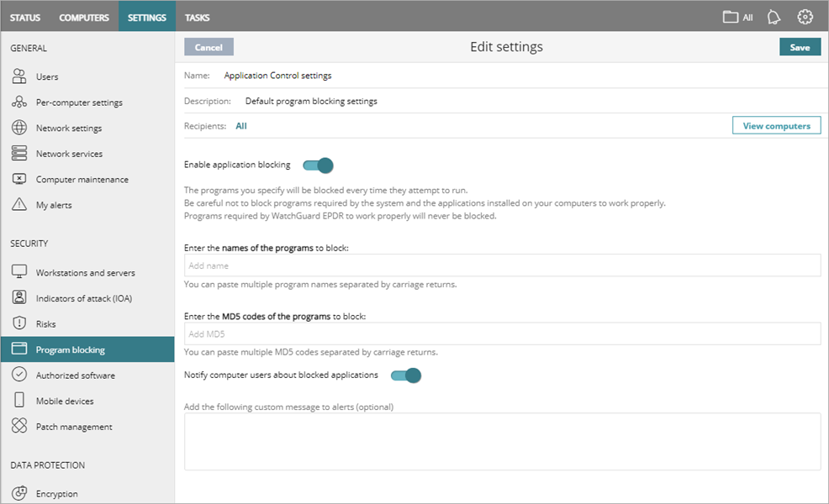The image size is (829, 504).
Task: Click the Network services server icon
Action: pos(19,154)
